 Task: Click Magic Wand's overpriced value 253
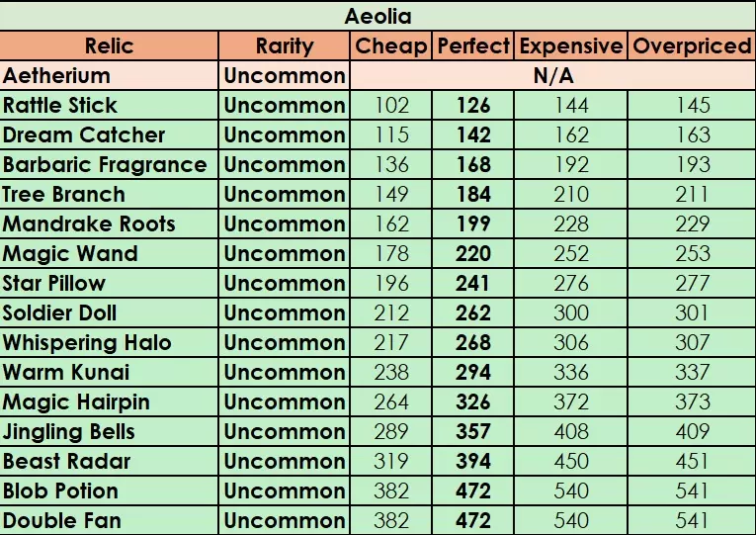click(692, 253)
